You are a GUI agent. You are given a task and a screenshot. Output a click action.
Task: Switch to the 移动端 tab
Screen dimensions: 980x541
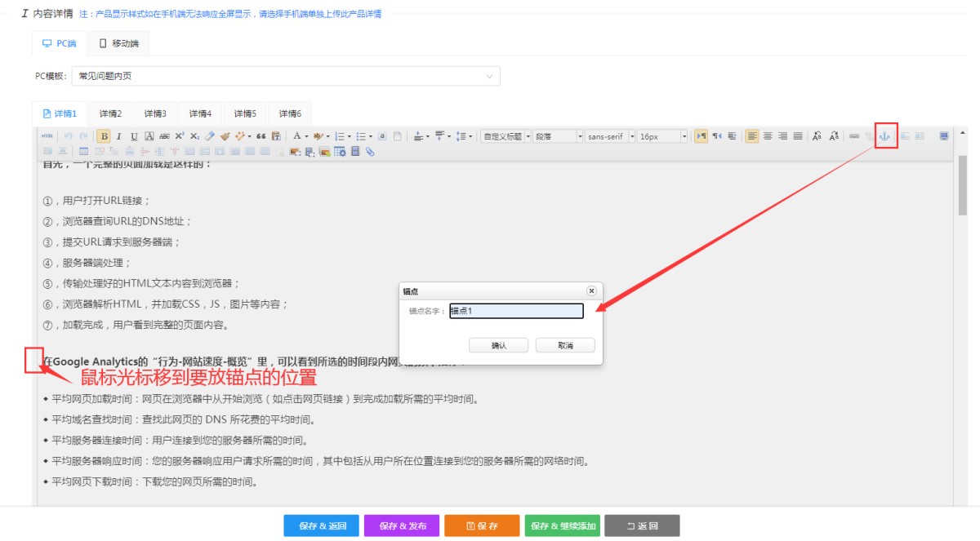click(x=119, y=43)
